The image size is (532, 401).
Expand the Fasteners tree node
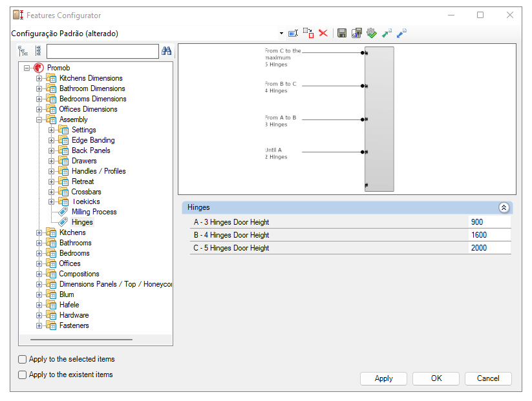39,325
